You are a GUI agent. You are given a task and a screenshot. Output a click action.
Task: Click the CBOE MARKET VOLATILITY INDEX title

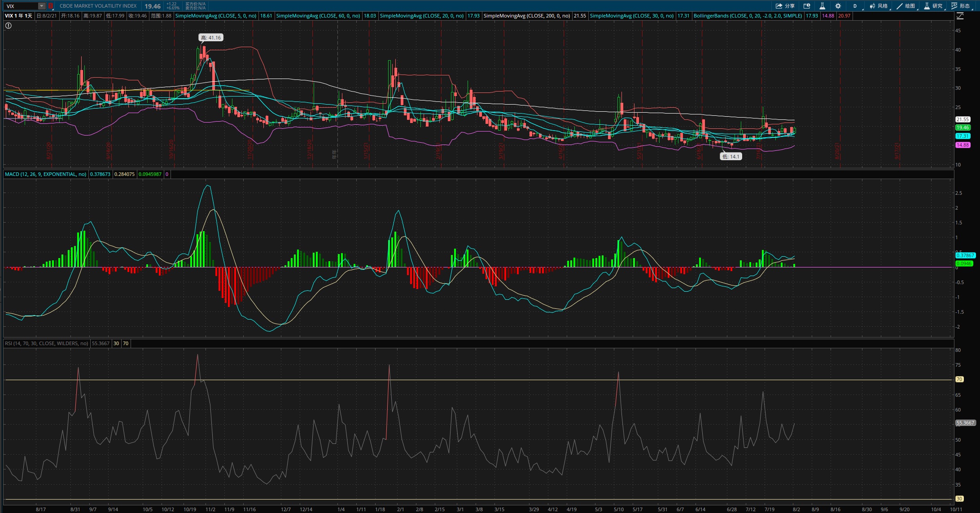click(x=98, y=6)
